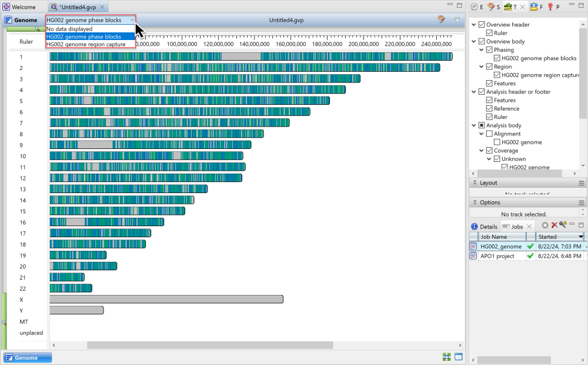Uncheck HG002 genome phase blocks checkbox
The height and width of the screenshot is (365, 588).
pyautogui.click(x=497, y=58)
